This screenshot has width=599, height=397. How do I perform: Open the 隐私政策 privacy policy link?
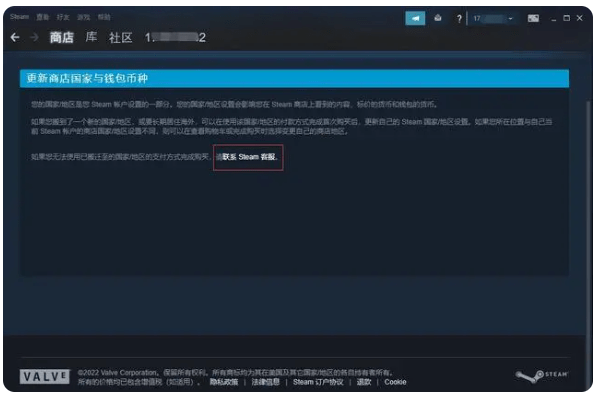[x=224, y=382]
